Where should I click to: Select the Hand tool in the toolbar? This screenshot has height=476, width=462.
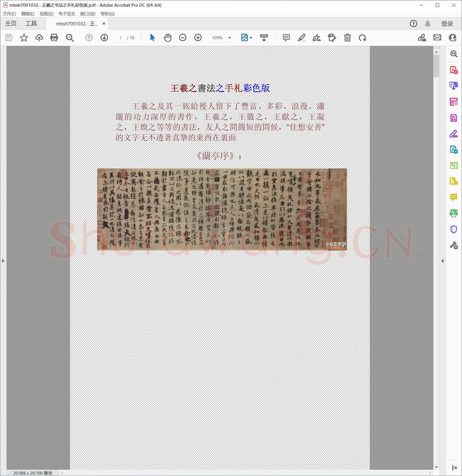168,38
